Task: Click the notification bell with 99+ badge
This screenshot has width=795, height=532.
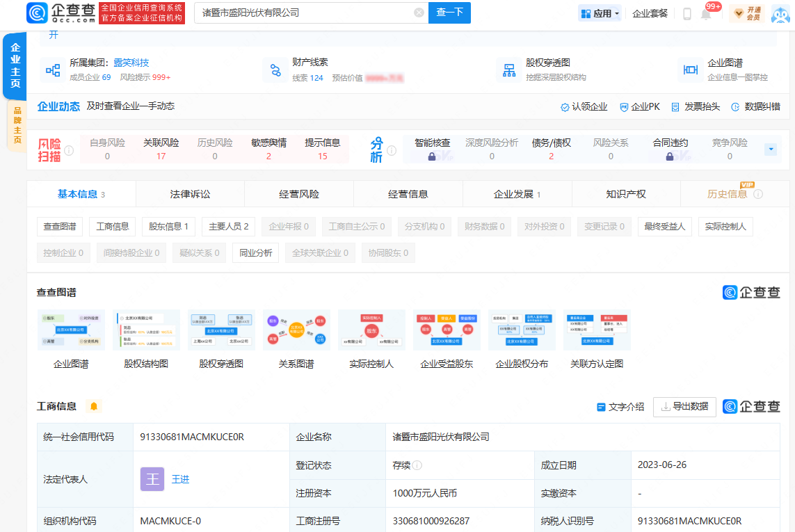Action: tap(706, 14)
